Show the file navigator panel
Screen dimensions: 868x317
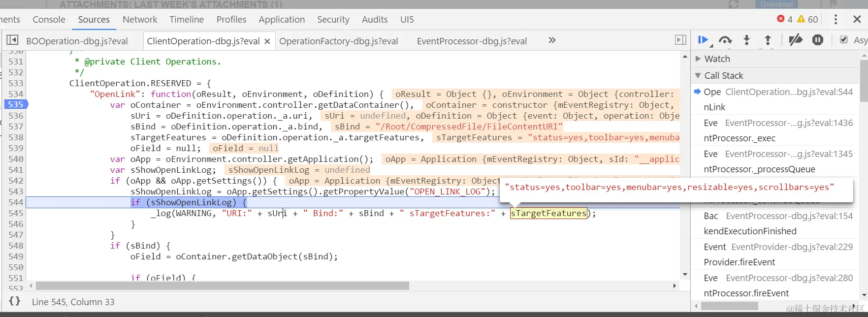[13, 40]
